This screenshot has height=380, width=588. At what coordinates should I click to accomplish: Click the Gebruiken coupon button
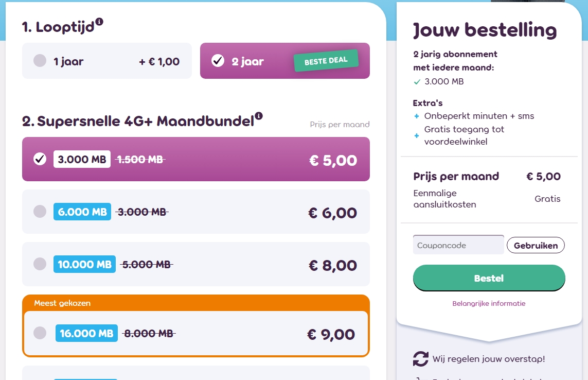click(536, 245)
